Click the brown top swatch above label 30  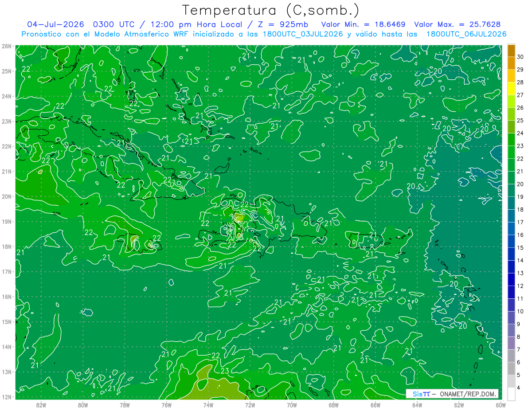[511, 50]
